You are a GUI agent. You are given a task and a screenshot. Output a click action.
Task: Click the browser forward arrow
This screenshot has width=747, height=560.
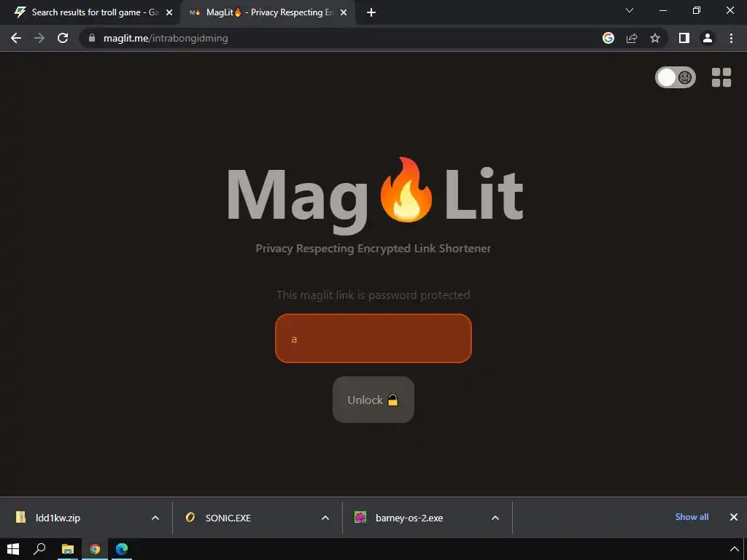click(x=39, y=38)
